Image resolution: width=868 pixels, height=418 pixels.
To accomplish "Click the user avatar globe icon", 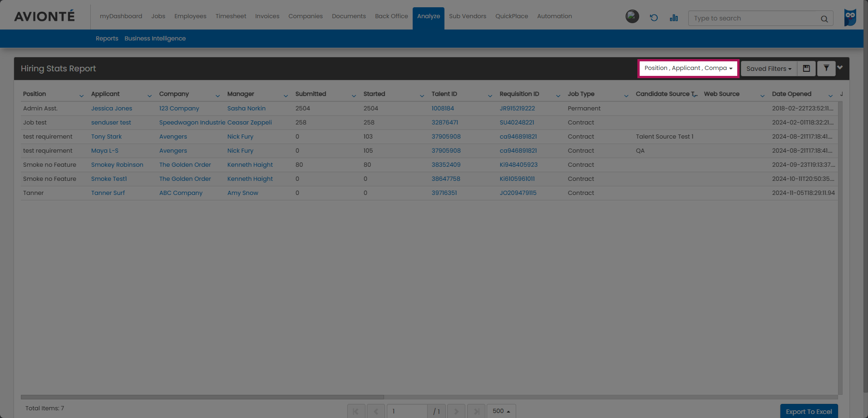I will (632, 17).
